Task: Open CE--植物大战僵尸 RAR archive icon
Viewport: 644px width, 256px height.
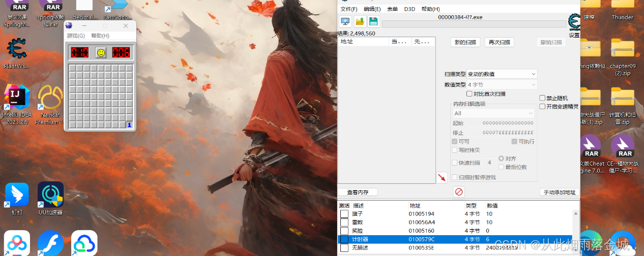Action: coord(622,153)
